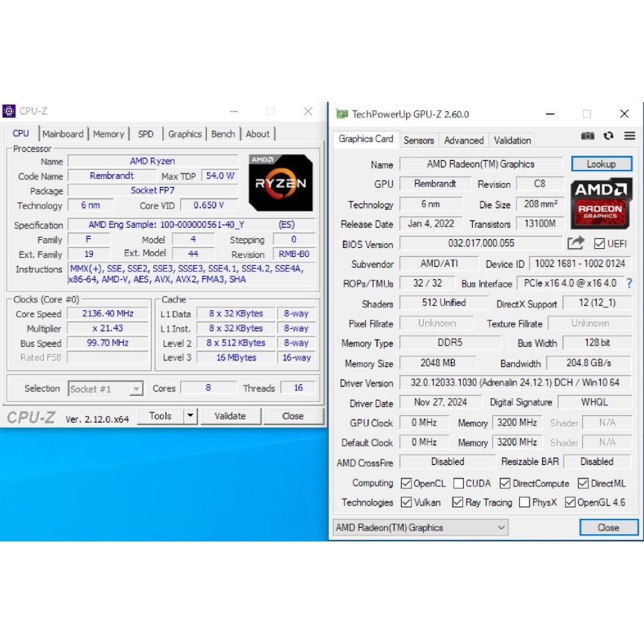Click the Memory Size value 2048 MB
Image resolution: width=644 pixels, height=644 pixels.
pos(438,363)
